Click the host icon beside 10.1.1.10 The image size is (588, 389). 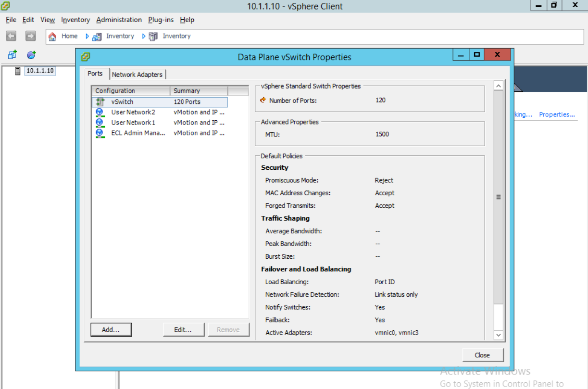18,71
